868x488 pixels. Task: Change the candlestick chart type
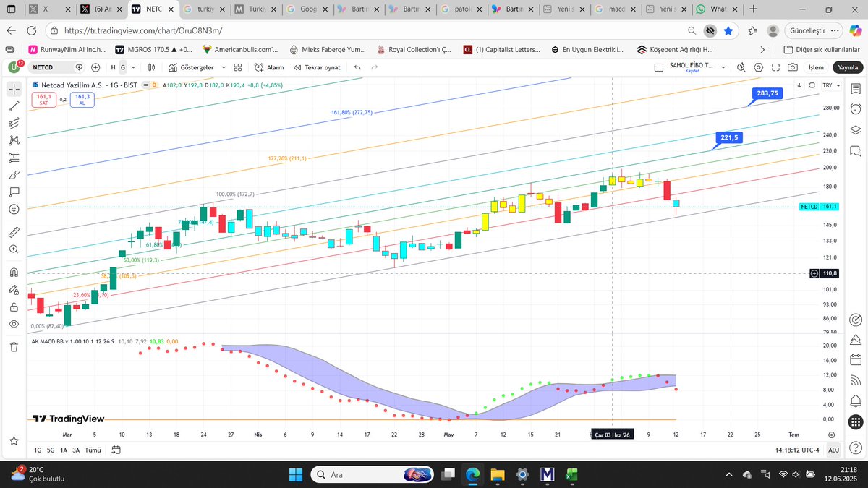click(152, 67)
